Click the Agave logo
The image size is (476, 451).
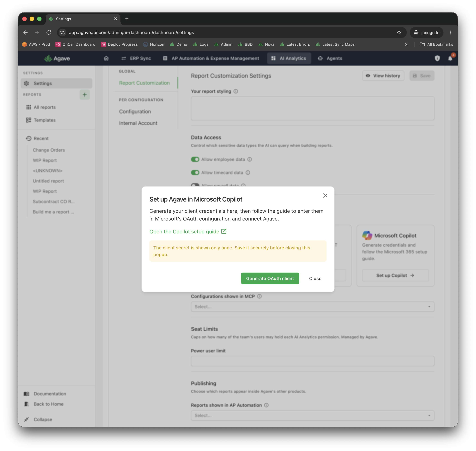[57, 58]
